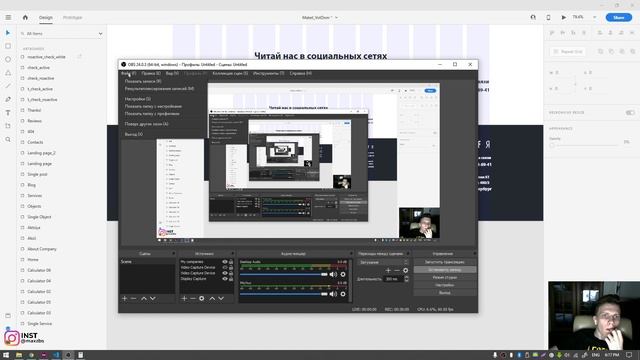Screen dimensions: 640x360
Task: Select the Landing page artboard in list
Action: tap(40, 164)
